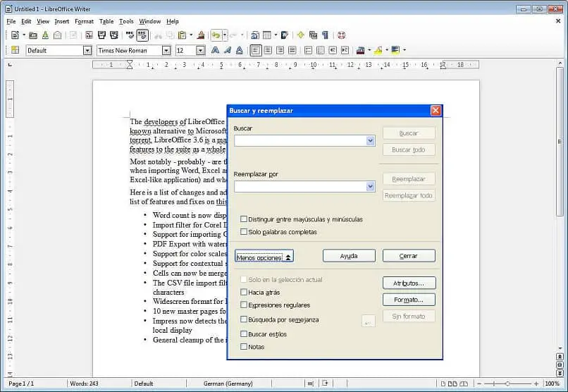The height and width of the screenshot is (392, 568).
Task: Toggle nonprinting characters pilcrow icon
Action: pyautogui.click(x=325, y=35)
